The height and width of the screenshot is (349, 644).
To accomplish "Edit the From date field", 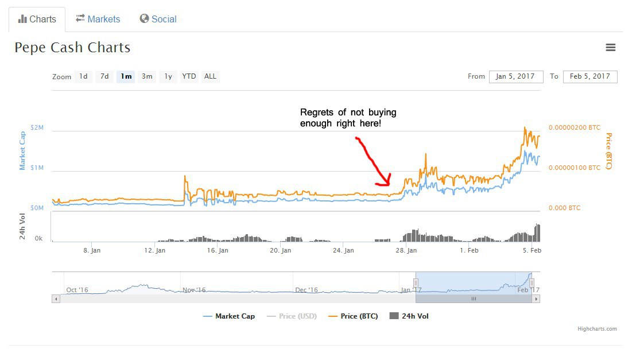I will (516, 77).
